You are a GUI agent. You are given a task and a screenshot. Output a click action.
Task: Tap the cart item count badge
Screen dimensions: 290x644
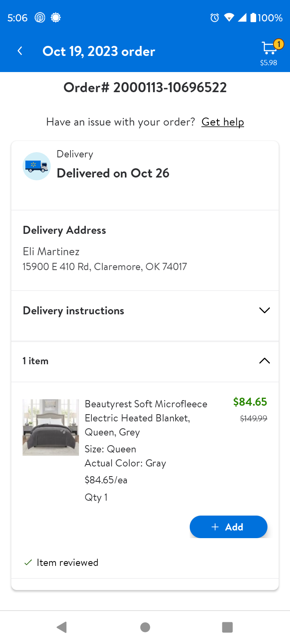tap(279, 43)
